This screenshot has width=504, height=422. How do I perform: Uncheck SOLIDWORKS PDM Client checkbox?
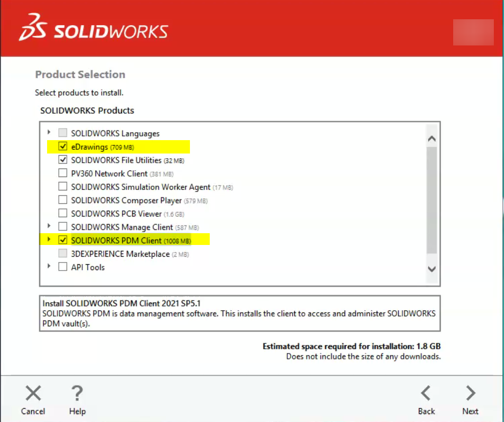[63, 240]
